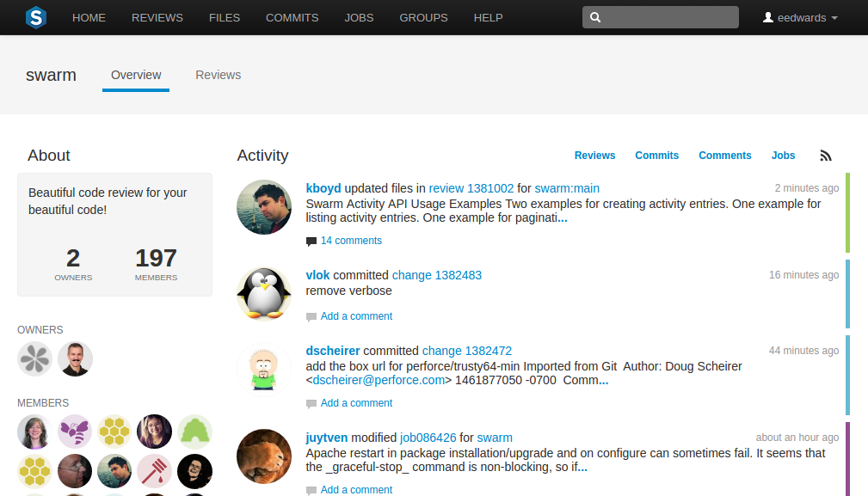
Task: Open dscheirer's cartoon avatar
Action: tap(264, 370)
